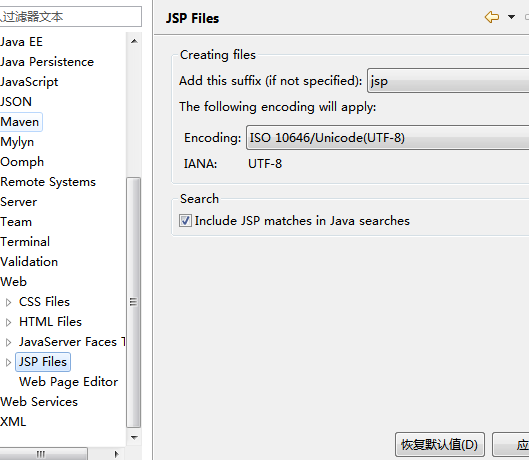Click the filter text search field
529x460 pixels.
pyautogui.click(x=70, y=16)
